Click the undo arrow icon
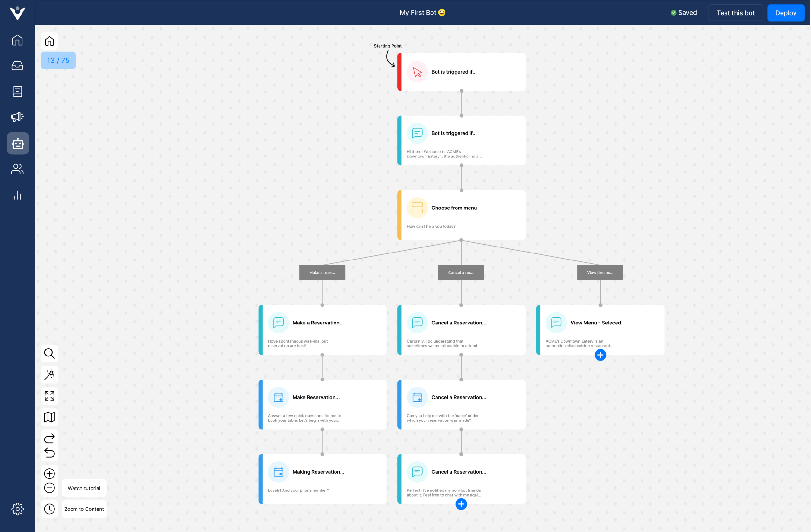 [49, 452]
